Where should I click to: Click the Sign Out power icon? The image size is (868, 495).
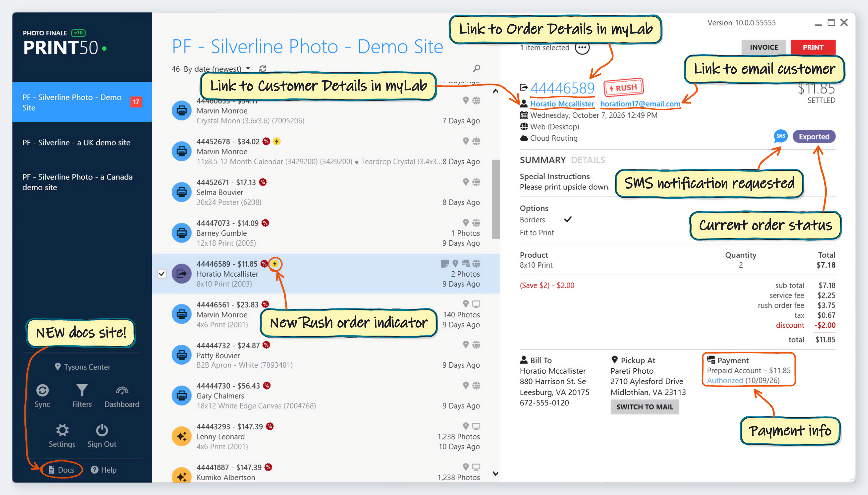(x=102, y=430)
